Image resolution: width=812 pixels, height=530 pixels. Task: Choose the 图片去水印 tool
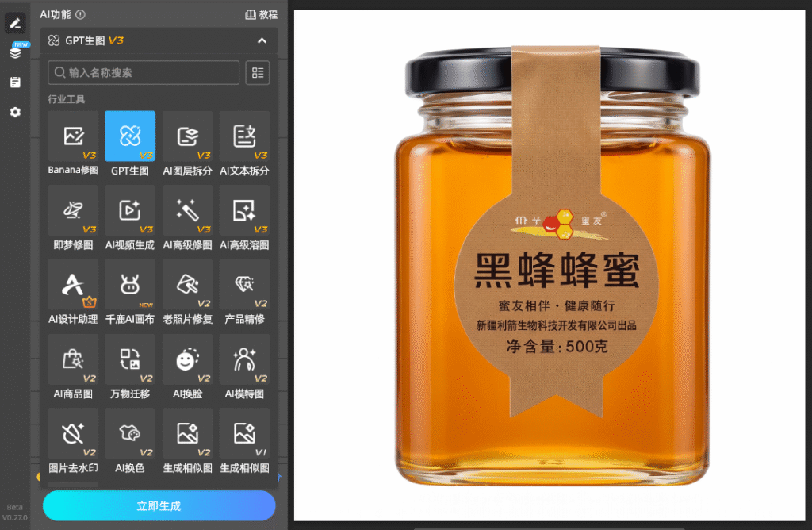click(73, 433)
